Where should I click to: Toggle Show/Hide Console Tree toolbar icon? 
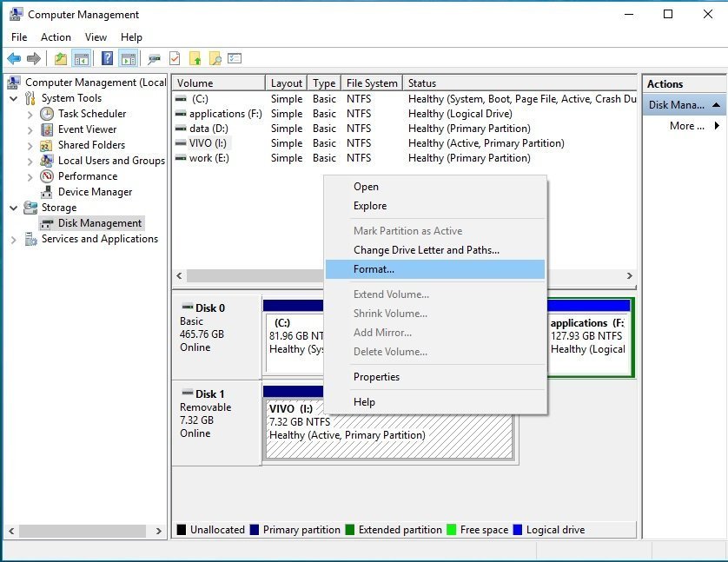(x=82, y=58)
